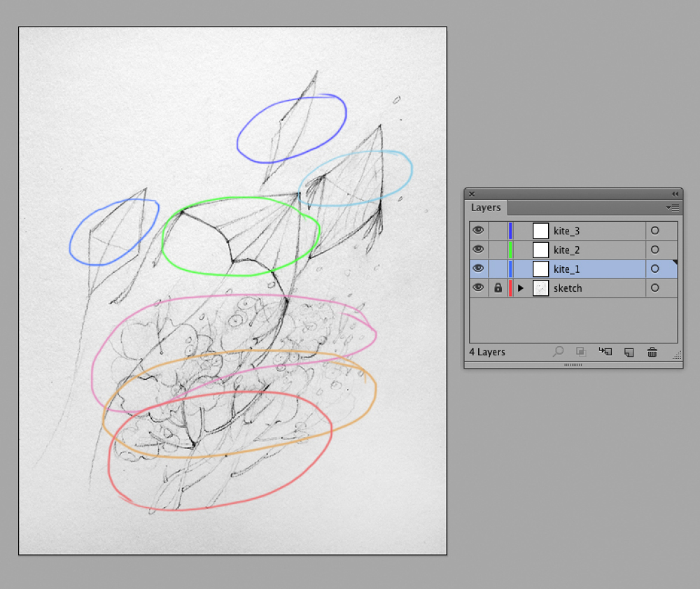The height and width of the screenshot is (589, 700).
Task: Click the Layers panel resize grip handle
Action: 677,355
